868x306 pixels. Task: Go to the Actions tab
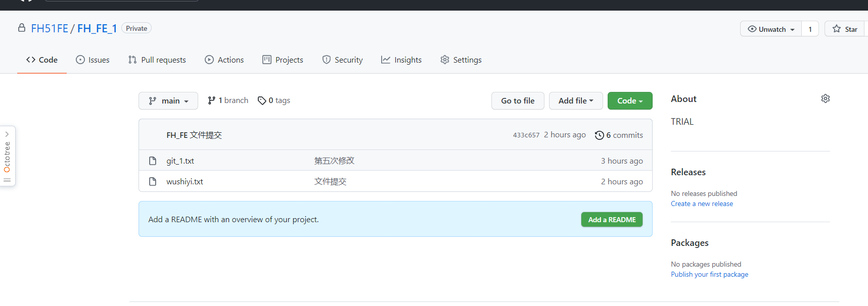pyautogui.click(x=224, y=60)
